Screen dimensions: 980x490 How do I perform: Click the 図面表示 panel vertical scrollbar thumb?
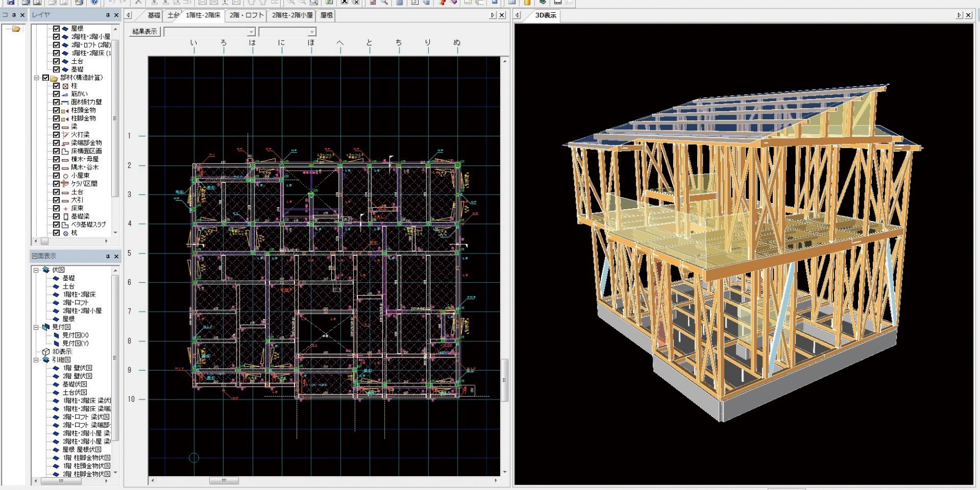click(x=115, y=358)
